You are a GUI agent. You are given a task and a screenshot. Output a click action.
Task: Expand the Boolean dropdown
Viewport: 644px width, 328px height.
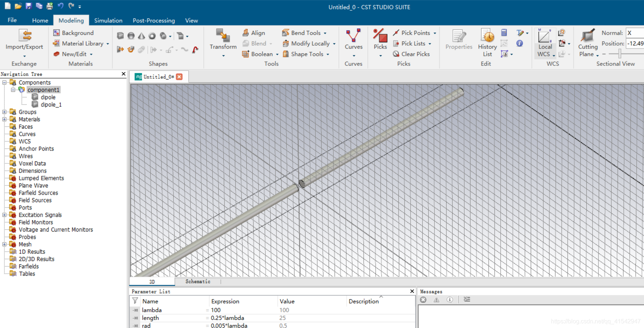[x=277, y=54]
